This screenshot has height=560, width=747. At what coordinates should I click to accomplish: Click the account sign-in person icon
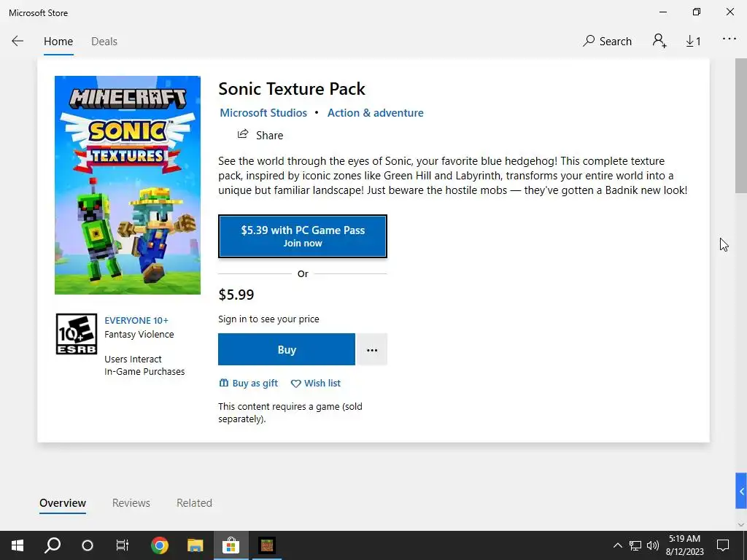tap(659, 41)
